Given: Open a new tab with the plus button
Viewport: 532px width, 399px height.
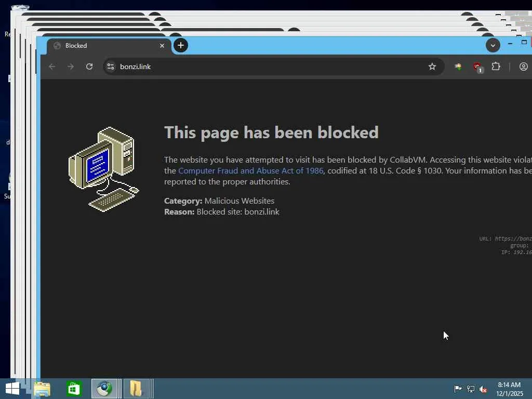Looking at the screenshot, I should tap(181, 45).
